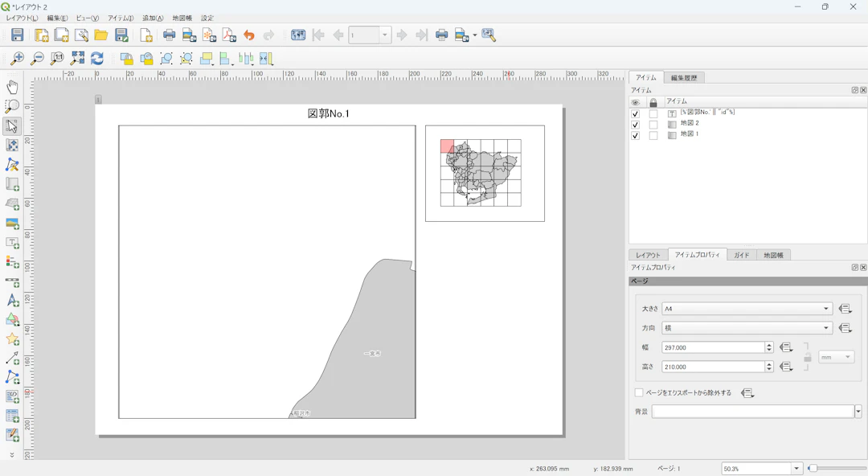This screenshot has height=476, width=868.
Task: Click the Atlas settings toolbar icon
Action: 489,35
